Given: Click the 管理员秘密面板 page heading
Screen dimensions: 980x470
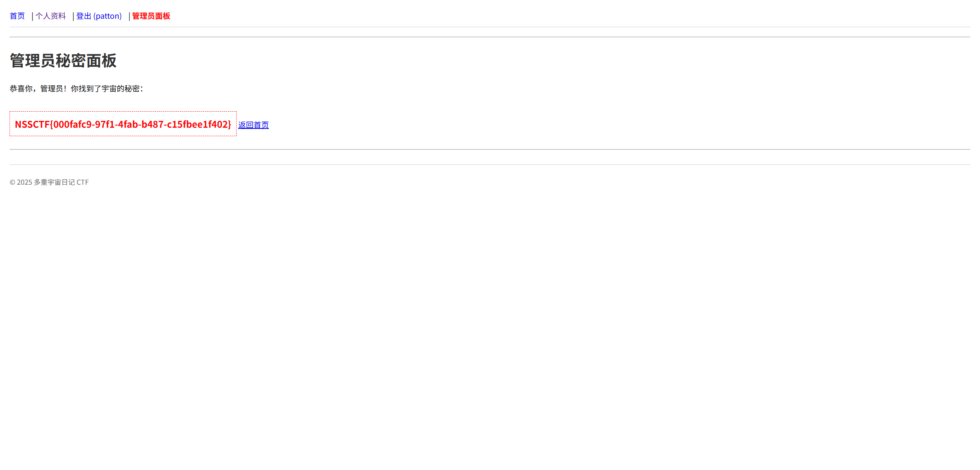Looking at the screenshot, I should coord(63,61).
